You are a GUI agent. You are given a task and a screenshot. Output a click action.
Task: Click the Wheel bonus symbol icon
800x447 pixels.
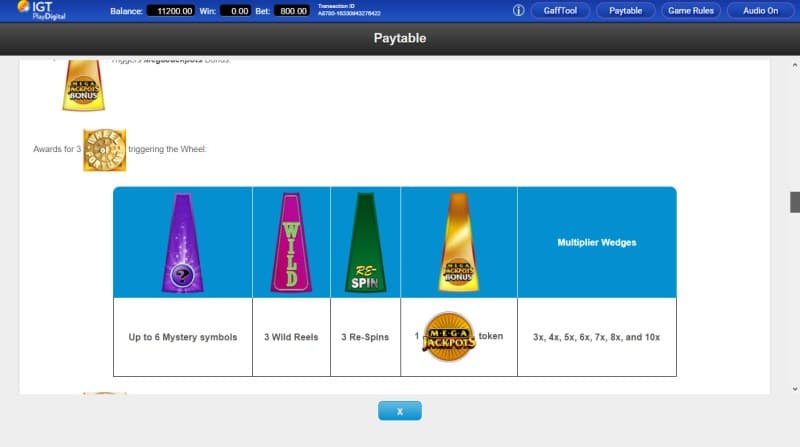tap(104, 150)
